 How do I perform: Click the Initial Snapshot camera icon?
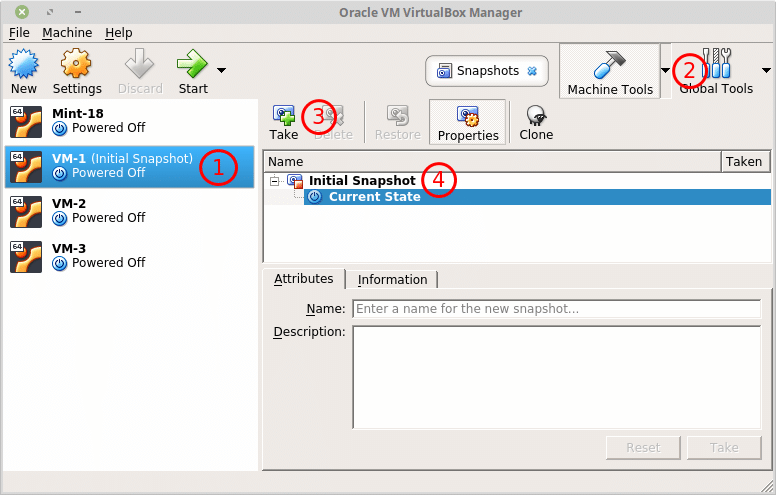tap(295, 181)
